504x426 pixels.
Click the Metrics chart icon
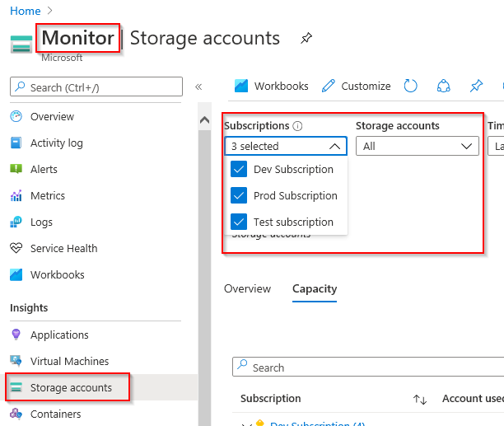coord(16,195)
